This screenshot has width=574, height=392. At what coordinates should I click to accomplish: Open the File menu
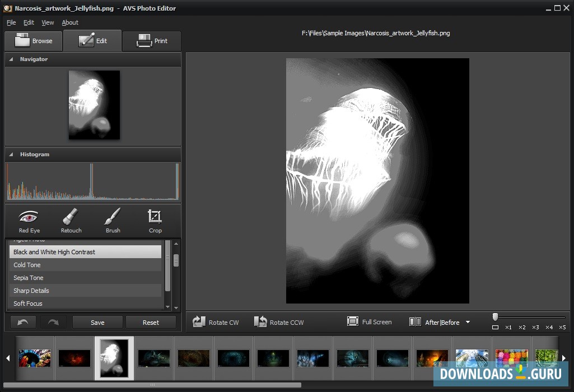(11, 22)
